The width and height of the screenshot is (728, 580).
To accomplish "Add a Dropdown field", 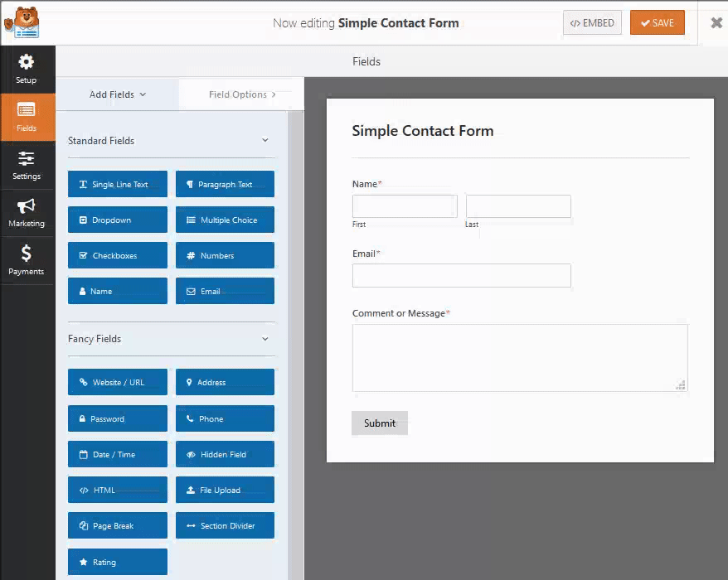I will point(118,220).
